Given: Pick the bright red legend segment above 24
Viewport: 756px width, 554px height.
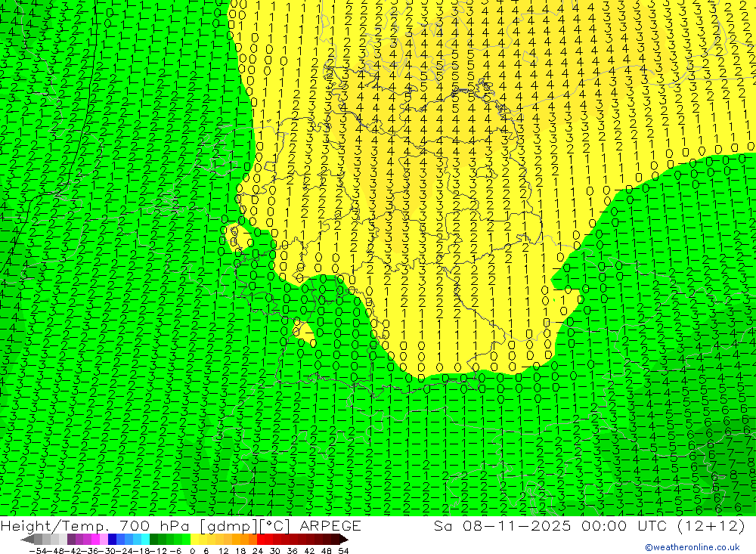Looking at the screenshot, I should point(261,540).
